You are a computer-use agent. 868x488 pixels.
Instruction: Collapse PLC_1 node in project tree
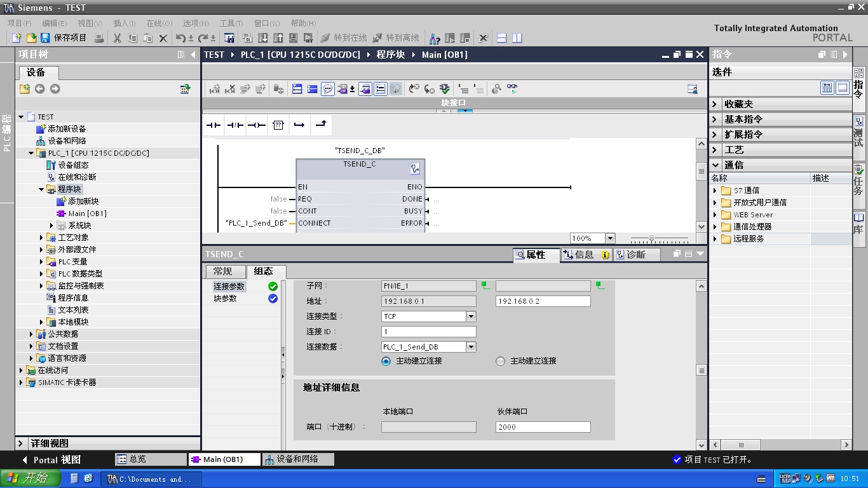(31, 153)
